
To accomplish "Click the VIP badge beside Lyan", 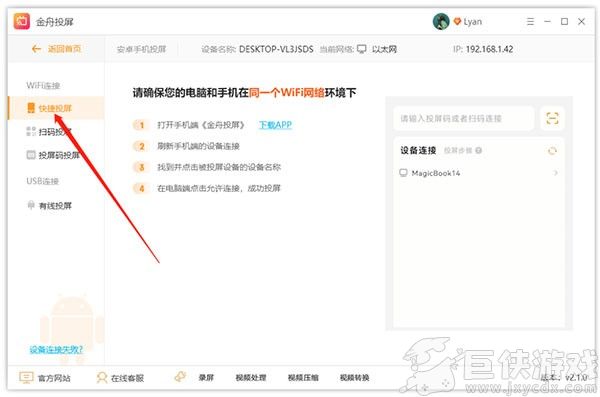I will coord(457,21).
